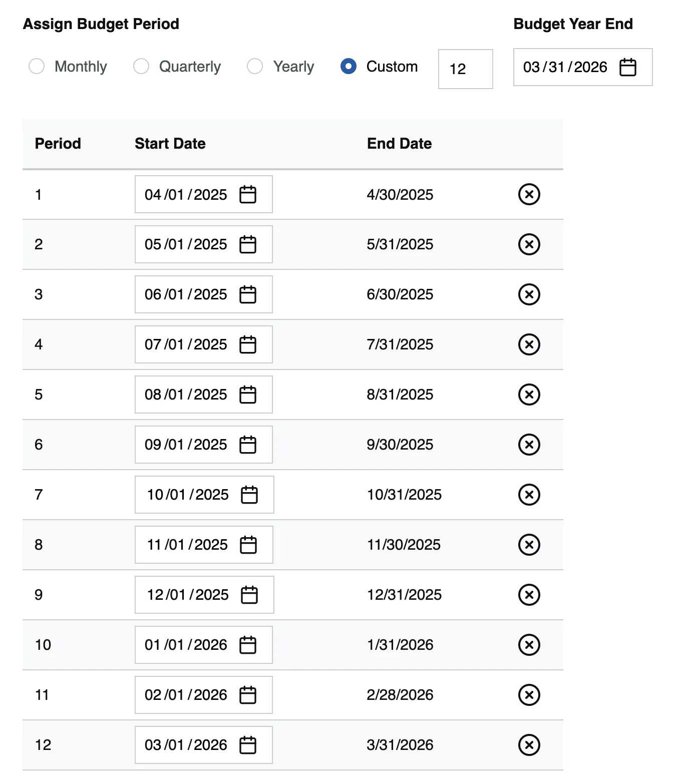Viewport: 682px width, 784px height.
Task: Open calendar icon on 07/01/2025 start date
Action: pos(248,344)
